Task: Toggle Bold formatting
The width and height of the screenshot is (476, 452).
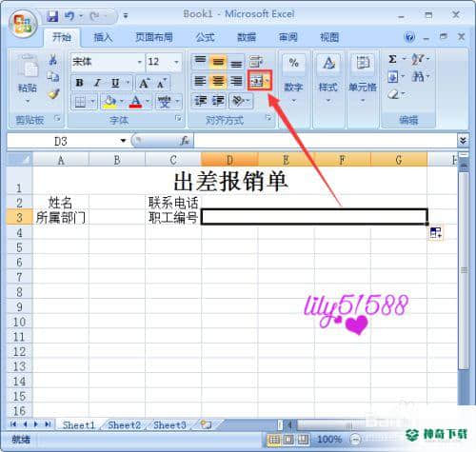Action: click(79, 83)
